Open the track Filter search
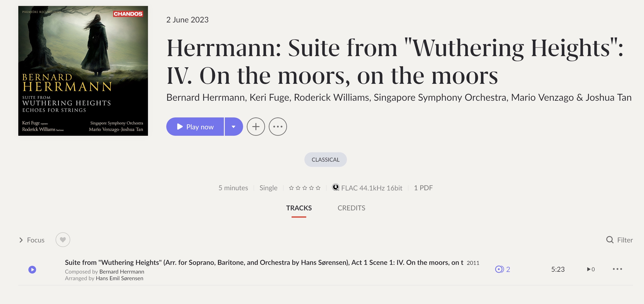This screenshot has height=304, width=644. 620,240
